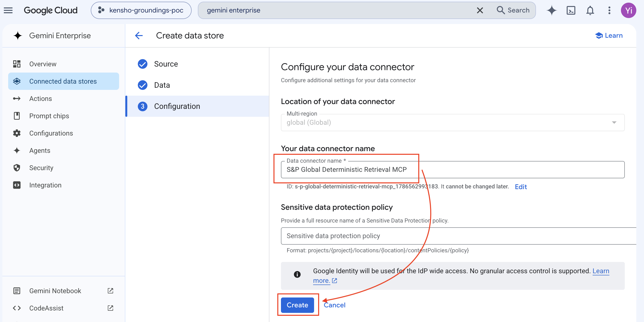This screenshot has height=322, width=644.
Task: Click the Prompt chips bookmark icon
Action: pos(17,116)
